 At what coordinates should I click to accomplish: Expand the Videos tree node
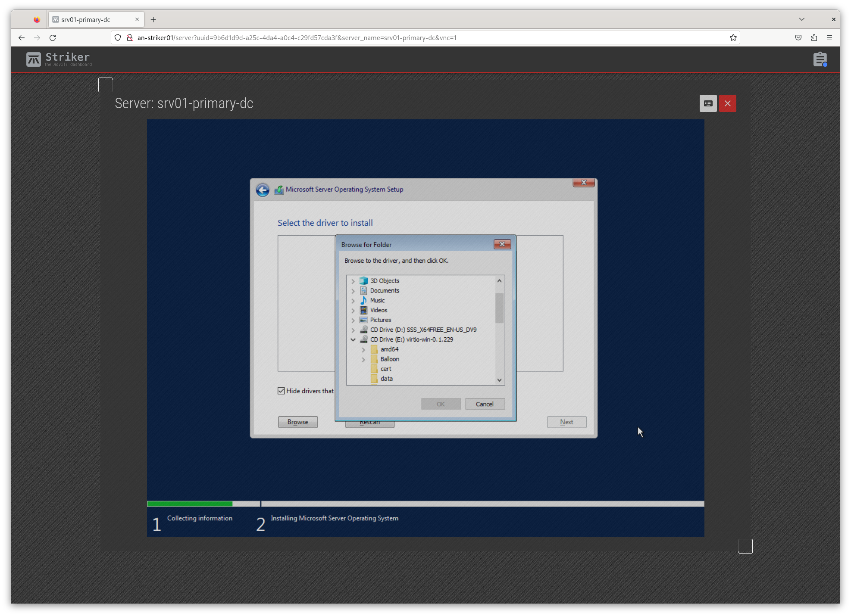(353, 311)
